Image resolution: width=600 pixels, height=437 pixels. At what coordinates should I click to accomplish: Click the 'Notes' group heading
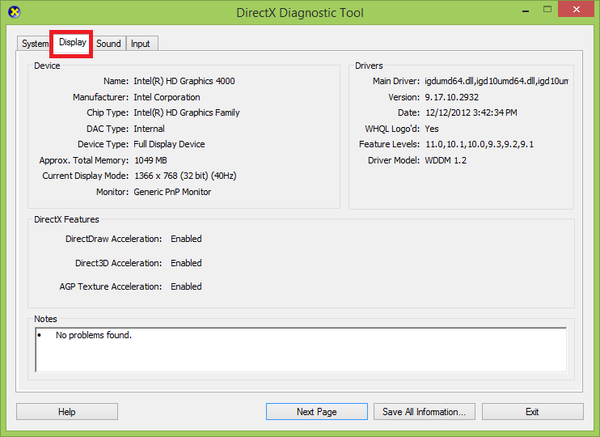[x=46, y=319]
